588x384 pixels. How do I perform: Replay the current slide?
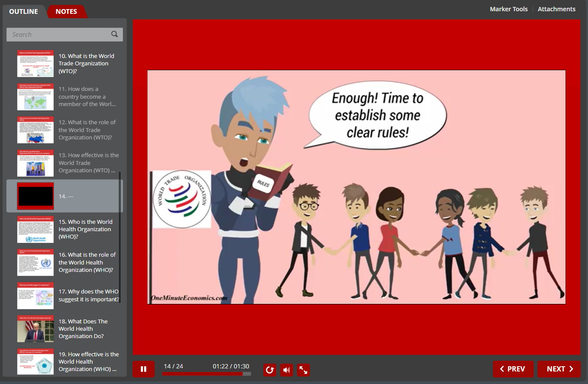point(270,370)
